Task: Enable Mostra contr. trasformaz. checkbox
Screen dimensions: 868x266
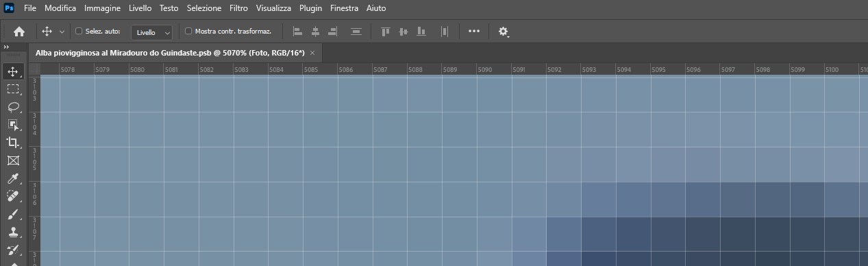Action: coord(188,31)
